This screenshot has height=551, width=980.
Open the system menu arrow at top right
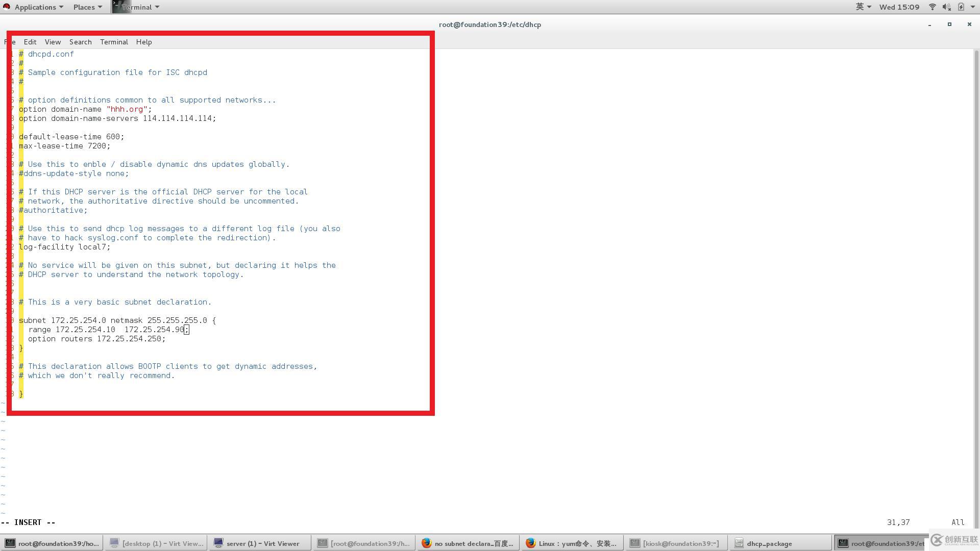[973, 7]
